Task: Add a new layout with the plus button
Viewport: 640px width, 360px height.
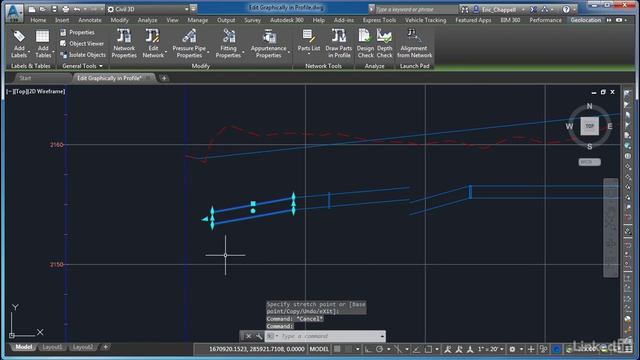Action: pyautogui.click(x=105, y=347)
